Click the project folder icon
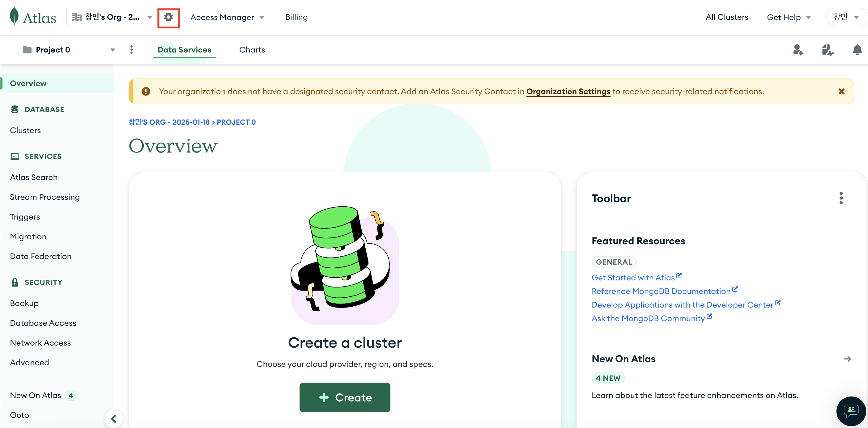Image resolution: width=868 pixels, height=428 pixels. coord(27,50)
